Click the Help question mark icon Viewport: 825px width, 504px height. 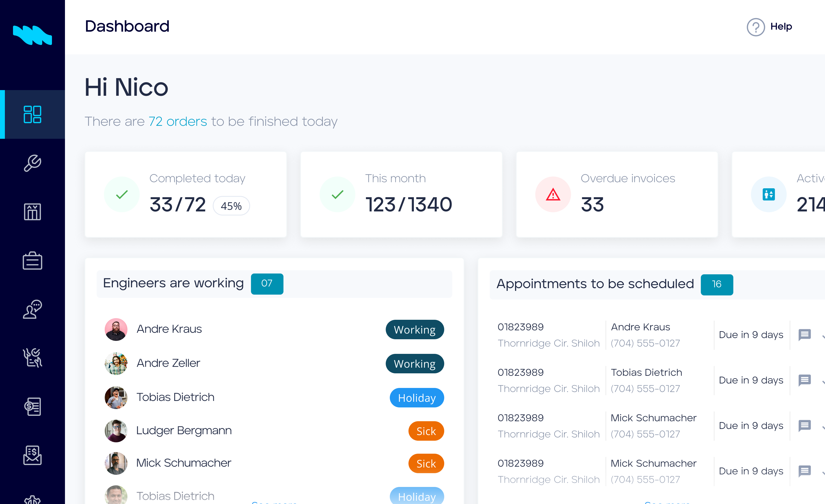click(755, 27)
